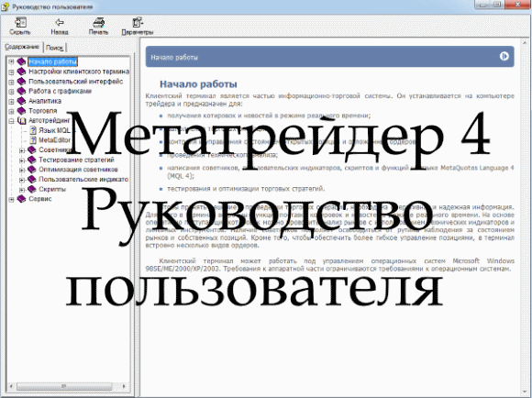
Task: Select the Начало работы topic
Action: [x=53, y=61]
